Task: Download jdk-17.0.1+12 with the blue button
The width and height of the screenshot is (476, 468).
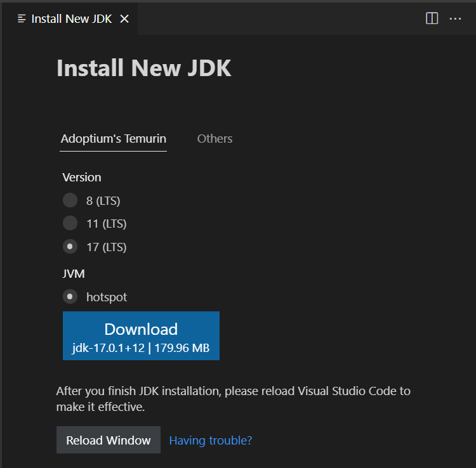Action: [x=141, y=336]
